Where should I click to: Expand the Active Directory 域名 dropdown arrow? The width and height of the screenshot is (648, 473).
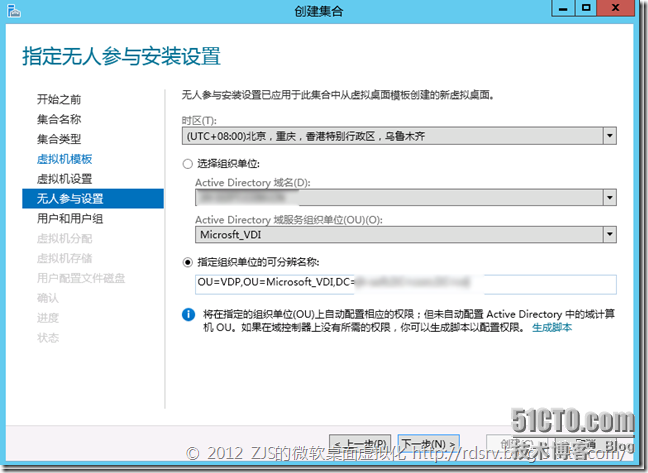610,197
